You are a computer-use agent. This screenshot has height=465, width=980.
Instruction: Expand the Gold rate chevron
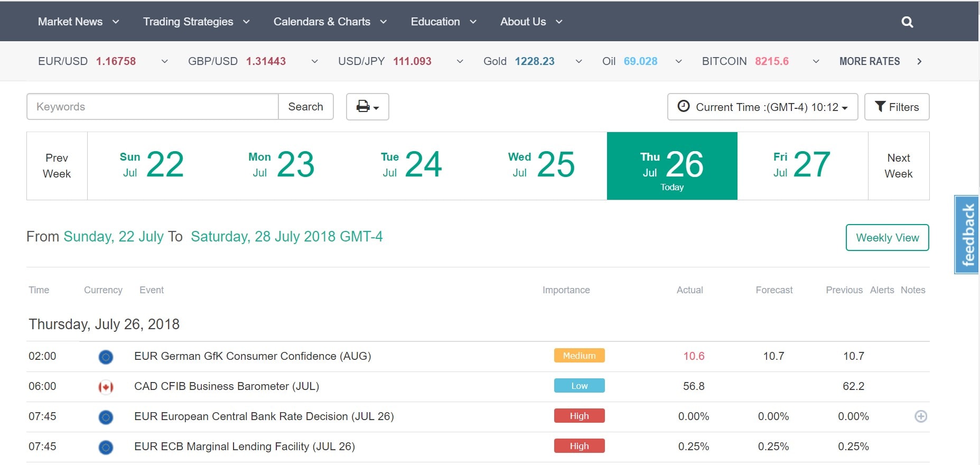tap(578, 61)
